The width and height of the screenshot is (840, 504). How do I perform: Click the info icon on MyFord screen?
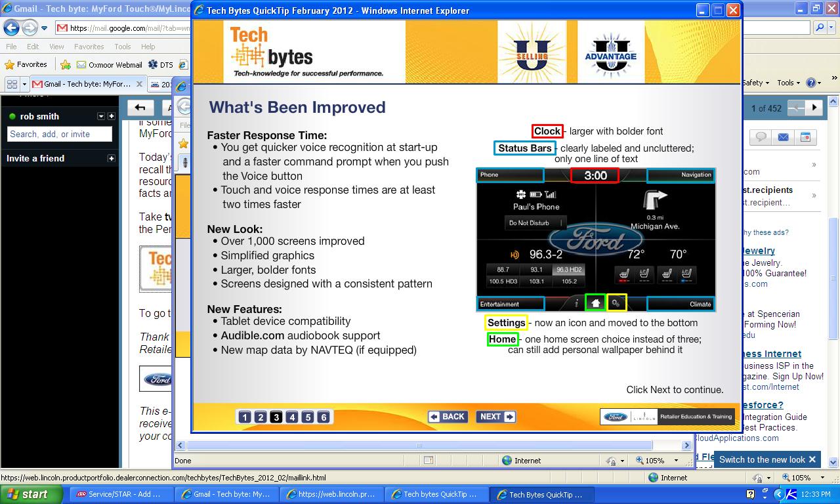[576, 303]
